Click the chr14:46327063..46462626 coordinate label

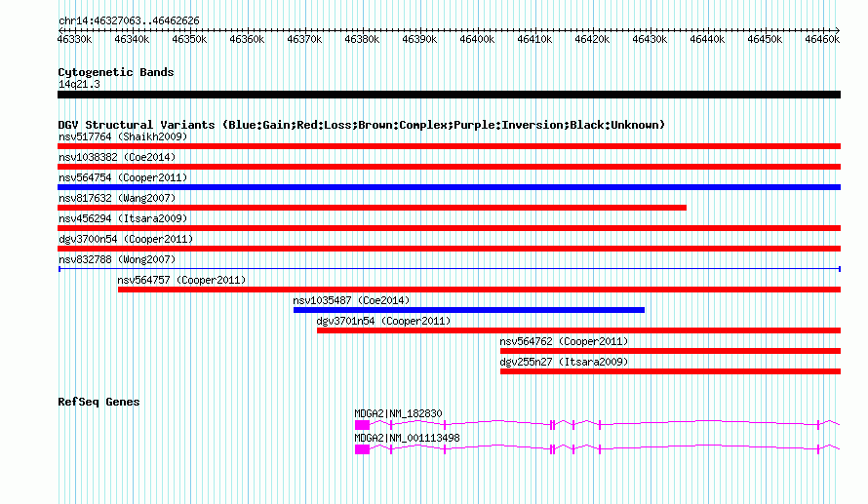129,20
